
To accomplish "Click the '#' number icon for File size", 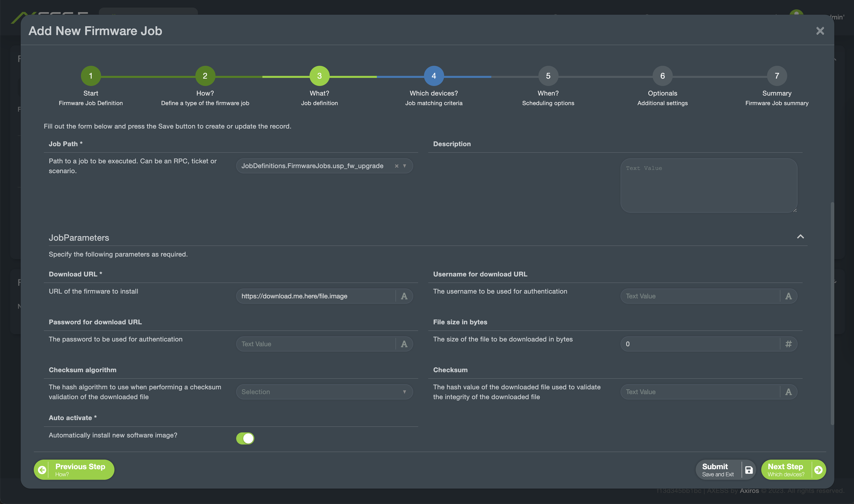I will pyautogui.click(x=788, y=344).
